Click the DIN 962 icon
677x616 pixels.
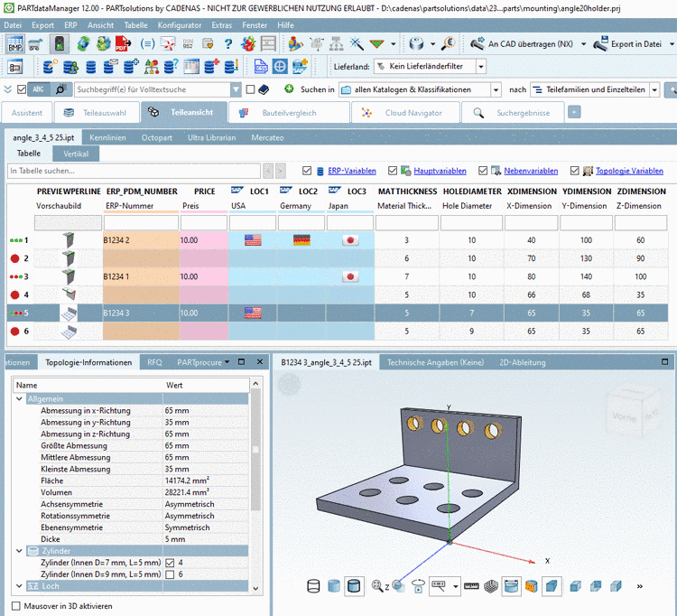point(188,44)
